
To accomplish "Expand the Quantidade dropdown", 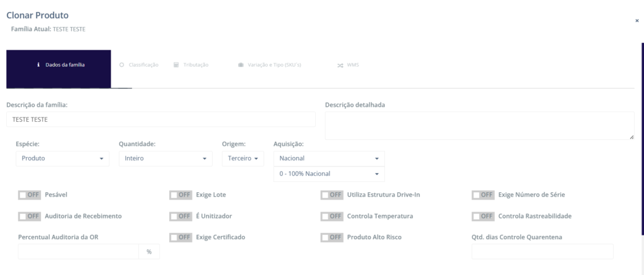I will pyautogui.click(x=165, y=158).
